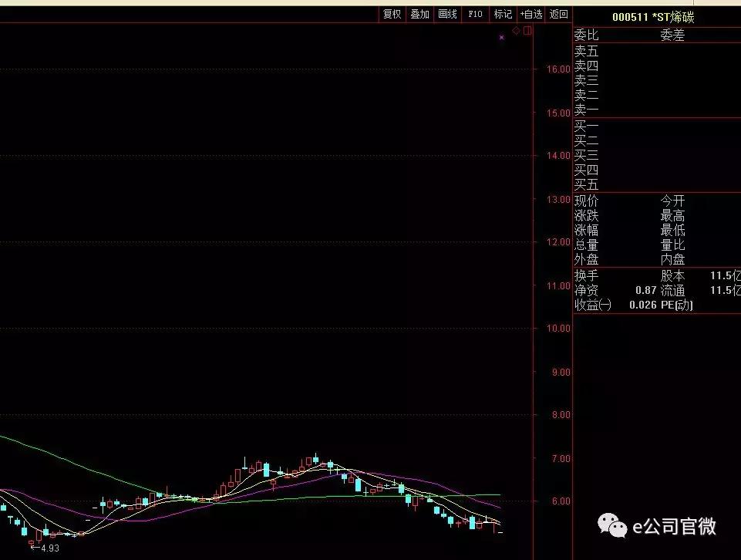Click the 卖一 ask row
Screen dimensions: 741x560
586,110
